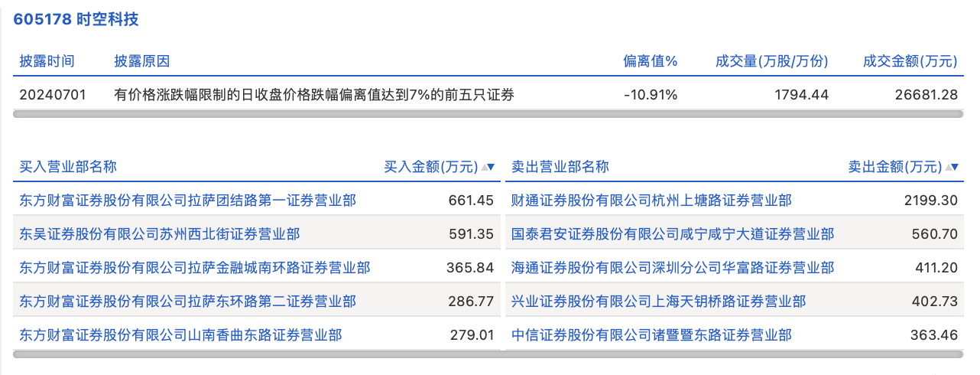
Task: Click the 卖出金额(万元) column header
Action: coord(894,167)
